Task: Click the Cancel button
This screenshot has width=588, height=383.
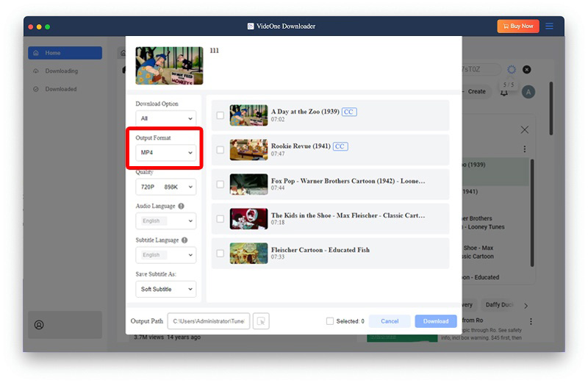Action: click(390, 321)
